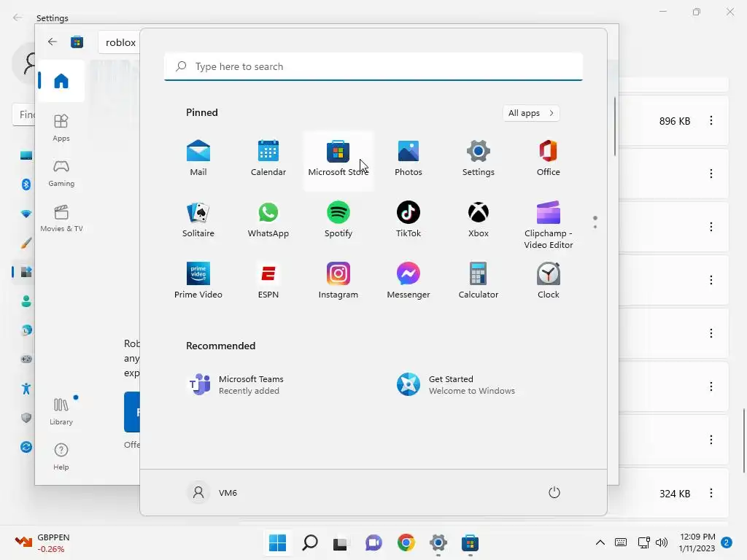
Task: Open the GBPPEN widget on taskbar
Action: pyautogui.click(x=43, y=542)
